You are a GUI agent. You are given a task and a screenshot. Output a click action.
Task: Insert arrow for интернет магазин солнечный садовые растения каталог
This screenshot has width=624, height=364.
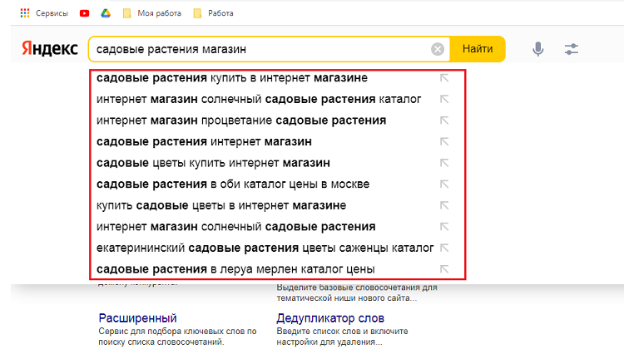point(444,99)
